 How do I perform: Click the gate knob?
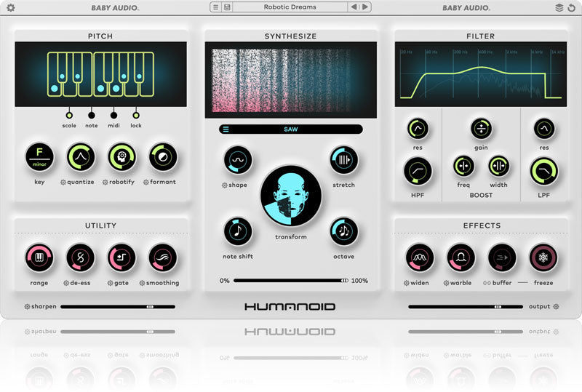121,257
